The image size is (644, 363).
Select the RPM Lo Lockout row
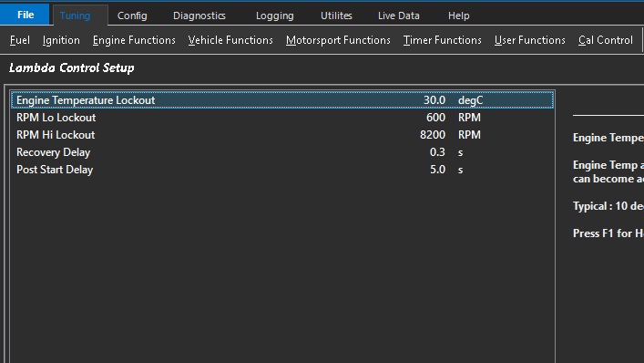point(282,118)
